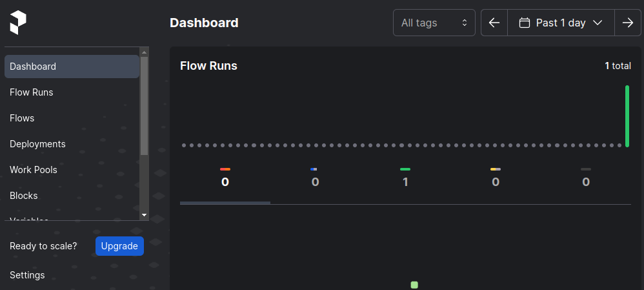Viewport: 644px width, 290px height.
Task: Click the green bar in flow runs chart
Action: 627,116
